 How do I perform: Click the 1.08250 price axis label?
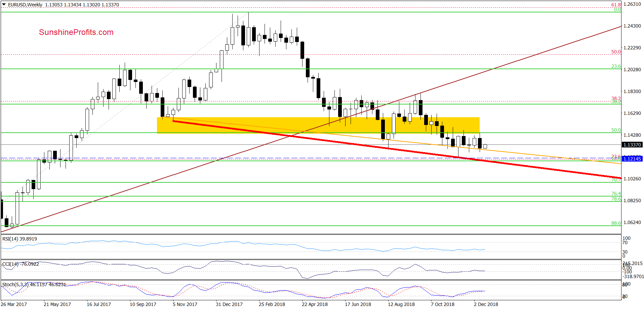(x=632, y=201)
